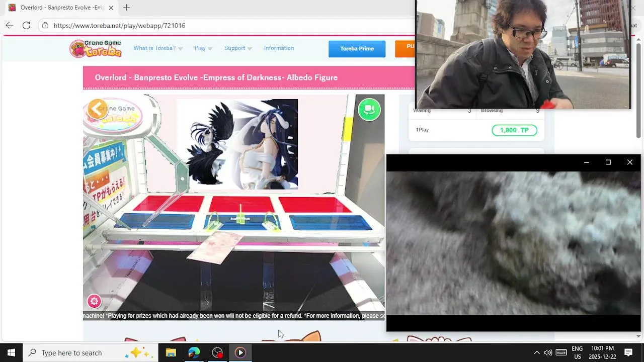Open a new browser tab

pyautogui.click(x=126, y=8)
